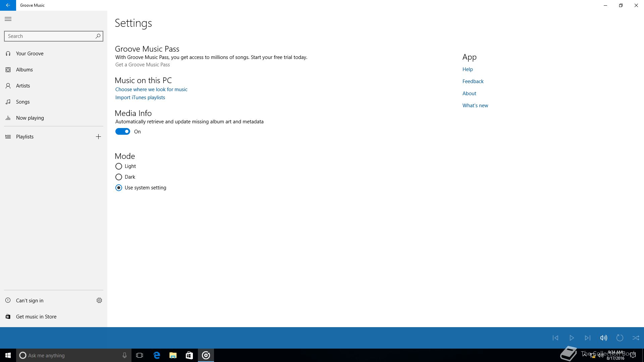Click the Artists person icon
644x362 pixels.
pyautogui.click(x=8, y=86)
